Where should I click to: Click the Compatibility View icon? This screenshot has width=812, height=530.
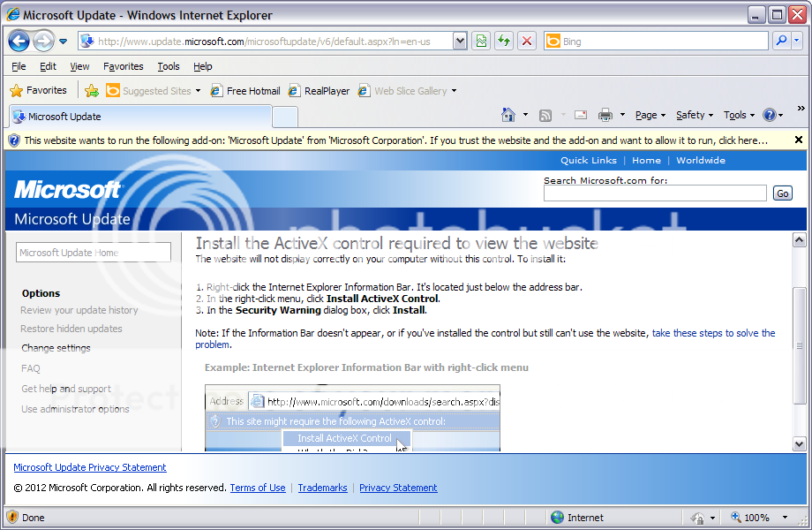[x=481, y=41]
